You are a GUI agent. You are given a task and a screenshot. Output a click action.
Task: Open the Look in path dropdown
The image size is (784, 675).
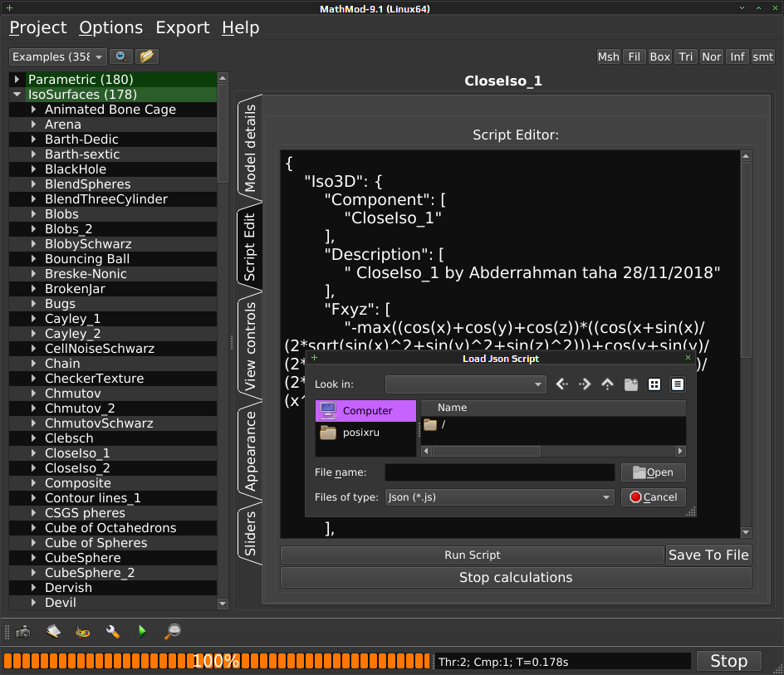click(x=465, y=384)
